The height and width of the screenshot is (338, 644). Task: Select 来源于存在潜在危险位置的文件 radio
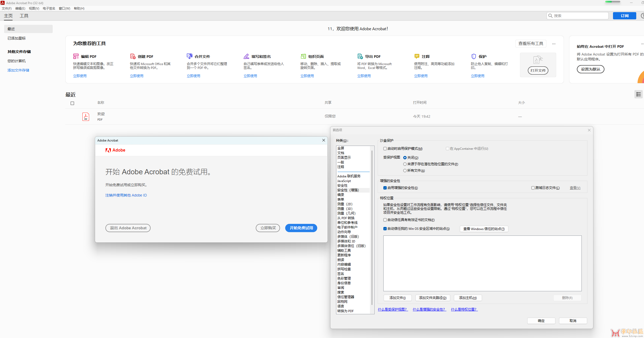[405, 164]
